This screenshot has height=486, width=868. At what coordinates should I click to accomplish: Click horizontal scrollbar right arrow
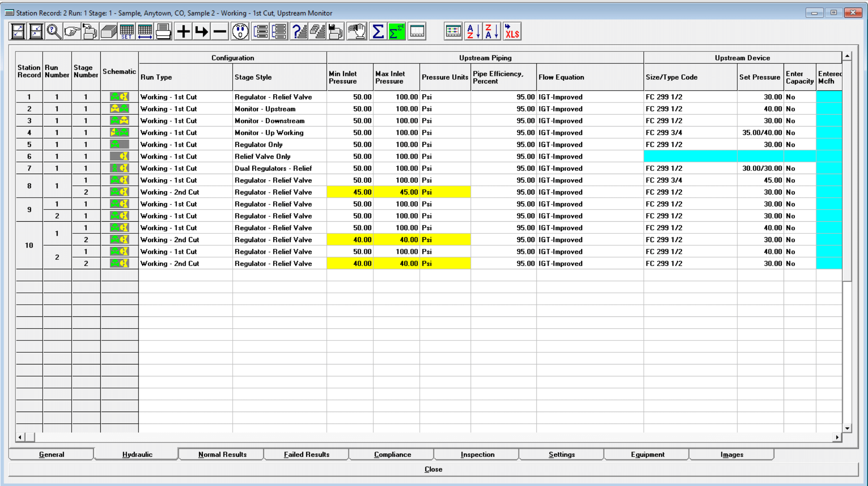pyautogui.click(x=837, y=437)
